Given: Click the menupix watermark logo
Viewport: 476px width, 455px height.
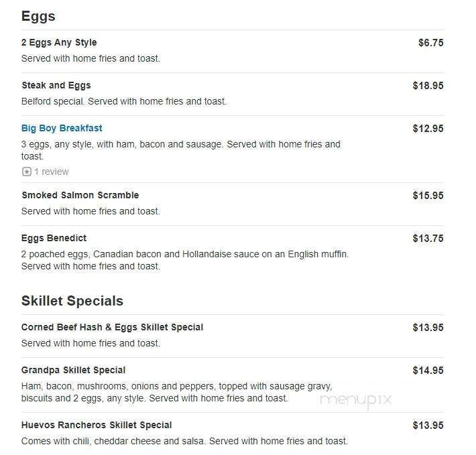Looking at the screenshot, I should click(x=356, y=401).
